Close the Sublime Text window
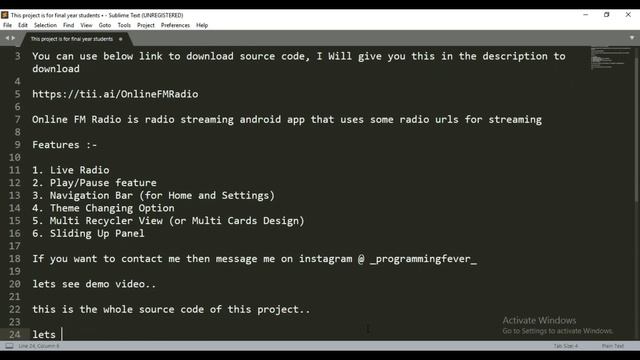640x360 pixels. (628, 15)
